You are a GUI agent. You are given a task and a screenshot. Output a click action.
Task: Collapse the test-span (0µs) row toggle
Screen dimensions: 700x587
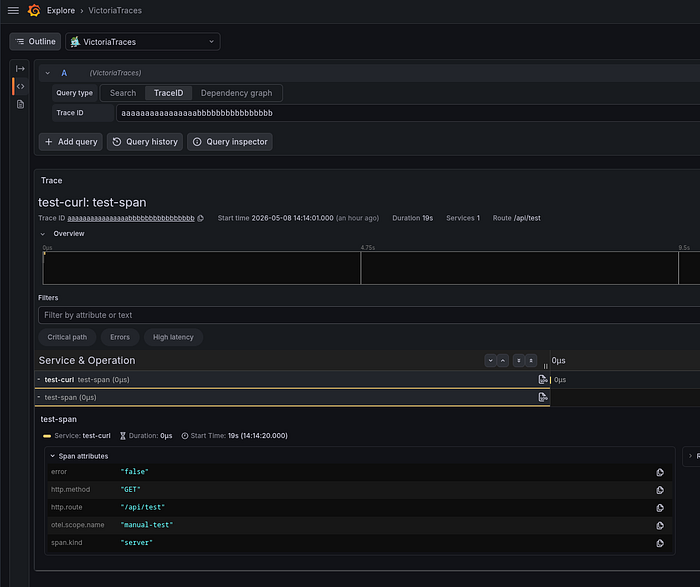(x=39, y=397)
